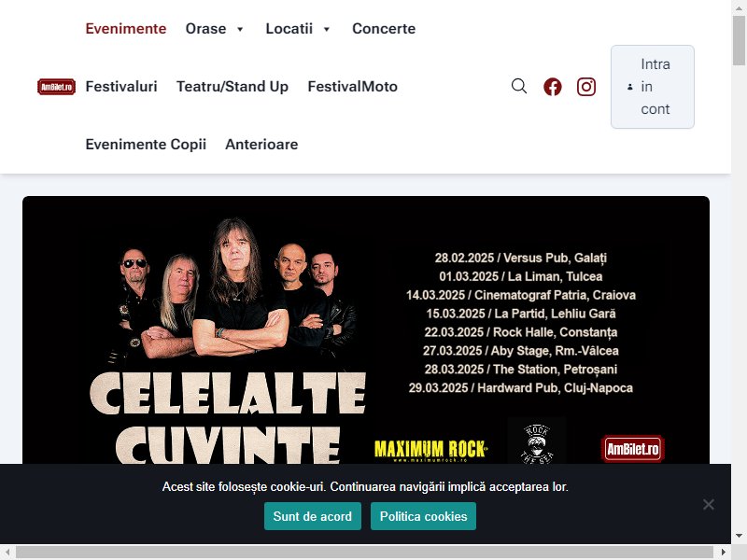
Task: Click the AmBilet.ro header logo
Action: tap(56, 87)
